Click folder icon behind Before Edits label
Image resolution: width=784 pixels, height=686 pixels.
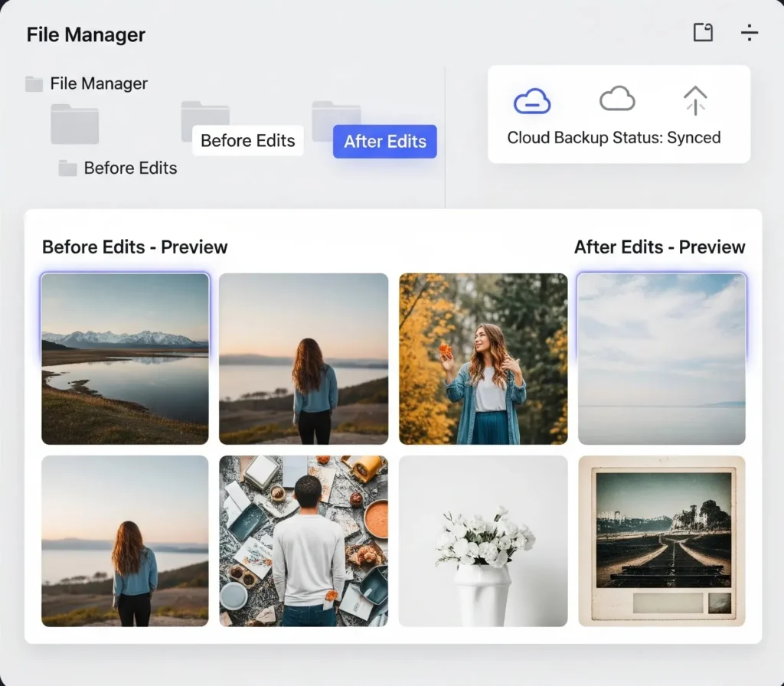(204, 115)
